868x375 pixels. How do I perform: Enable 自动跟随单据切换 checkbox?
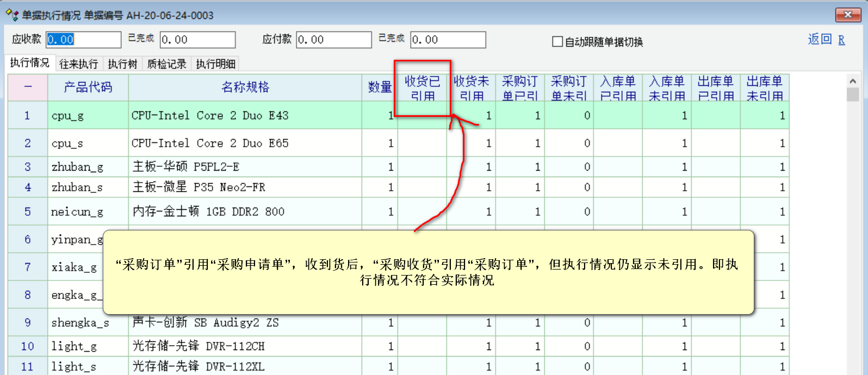(557, 42)
